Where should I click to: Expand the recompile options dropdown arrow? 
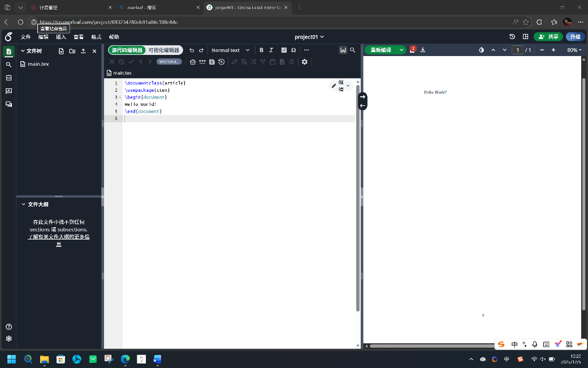coord(401,50)
